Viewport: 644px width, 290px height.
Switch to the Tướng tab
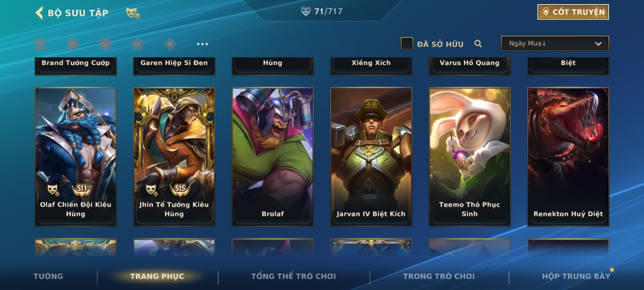coord(48,276)
